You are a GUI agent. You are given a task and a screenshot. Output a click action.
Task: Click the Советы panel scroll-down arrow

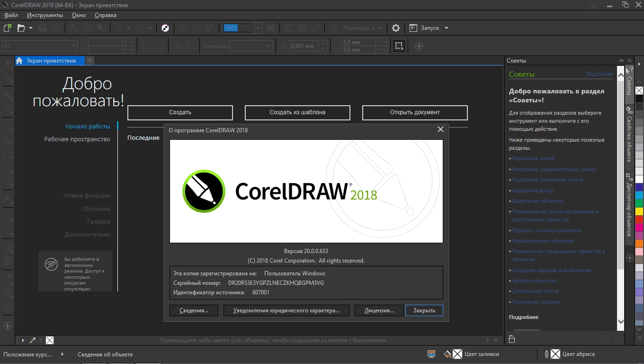621,322
